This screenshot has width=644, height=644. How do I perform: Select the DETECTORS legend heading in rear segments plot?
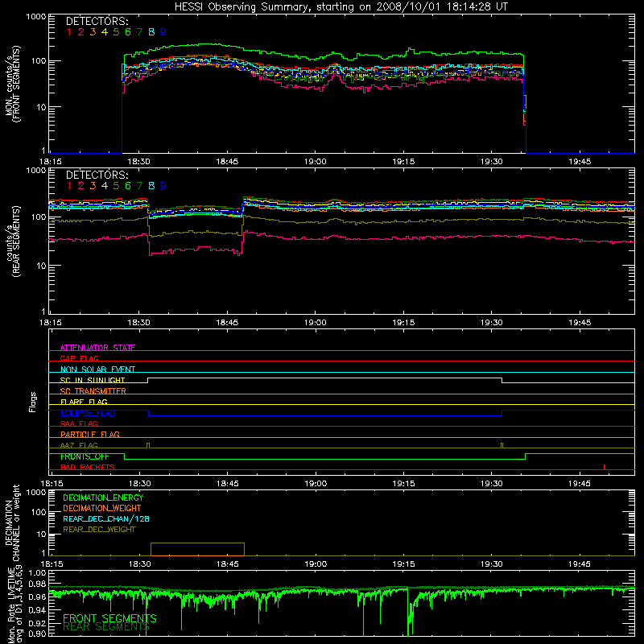click(x=97, y=175)
